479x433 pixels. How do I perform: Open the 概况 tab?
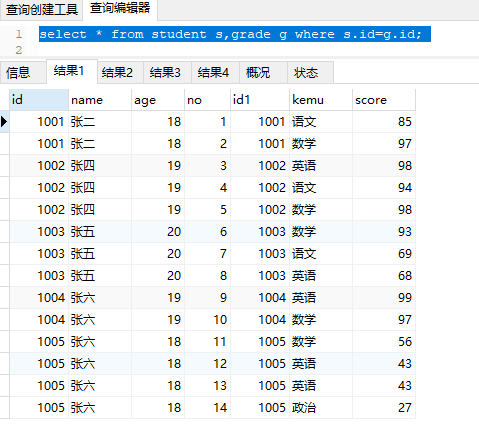coord(263,72)
